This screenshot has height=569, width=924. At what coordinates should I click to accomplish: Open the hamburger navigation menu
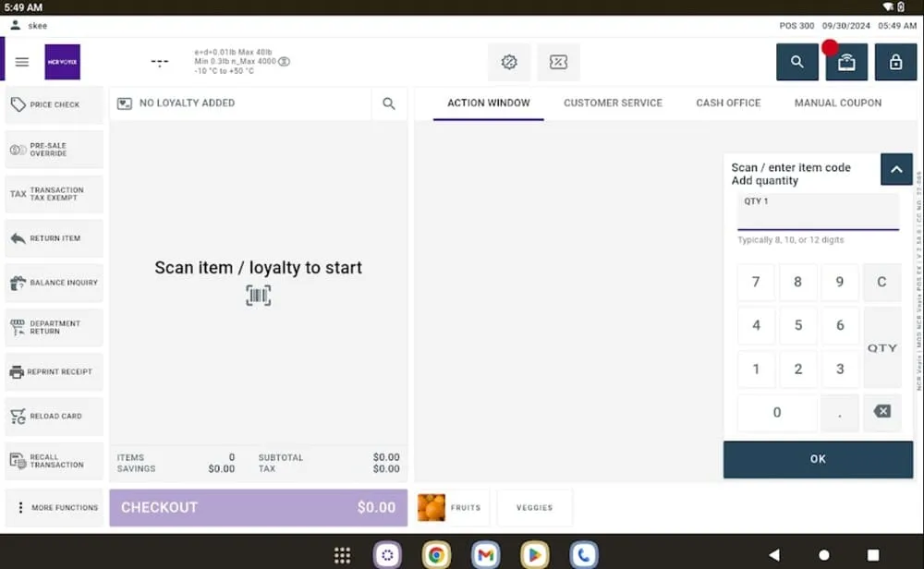point(22,62)
